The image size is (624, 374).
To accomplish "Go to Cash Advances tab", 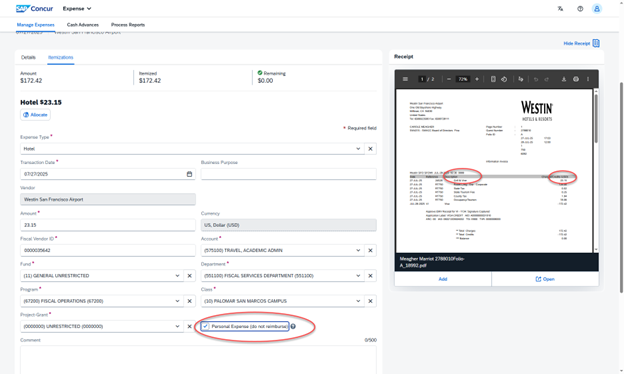I will [x=83, y=25].
